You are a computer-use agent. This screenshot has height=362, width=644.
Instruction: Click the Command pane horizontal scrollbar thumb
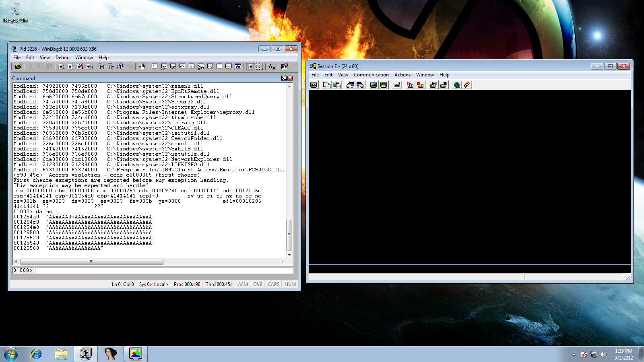tap(91, 261)
